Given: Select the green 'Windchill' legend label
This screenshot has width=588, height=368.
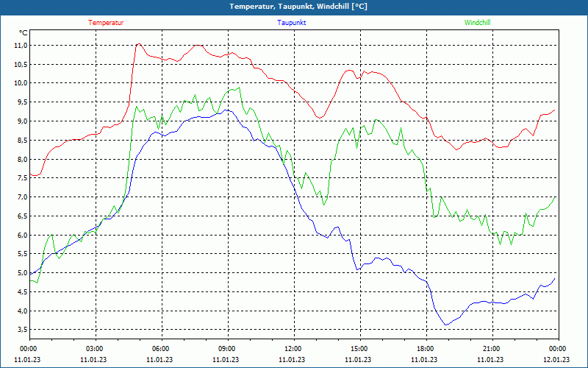Looking at the screenshot, I should [x=477, y=23].
